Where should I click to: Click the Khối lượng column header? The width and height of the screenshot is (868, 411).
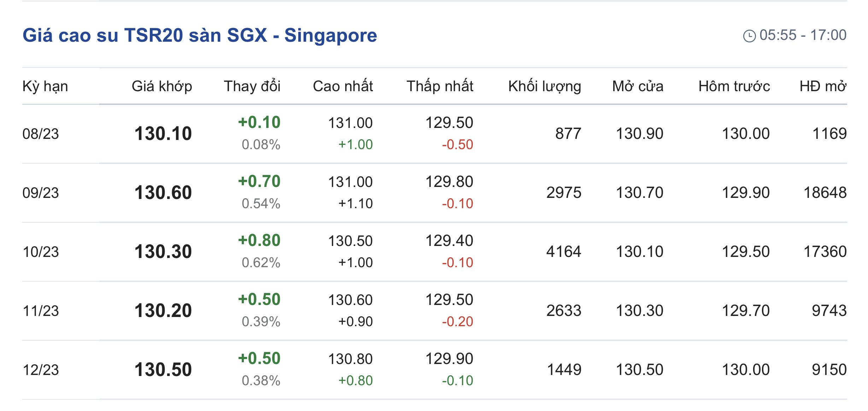tap(545, 86)
